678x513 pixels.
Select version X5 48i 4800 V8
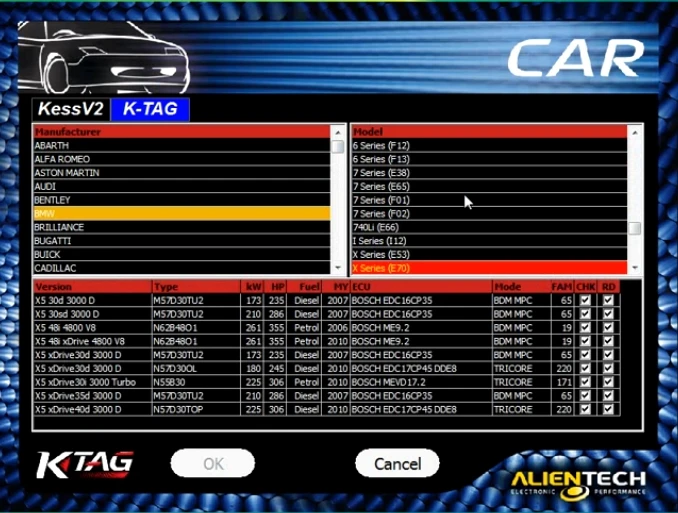tap(93, 327)
